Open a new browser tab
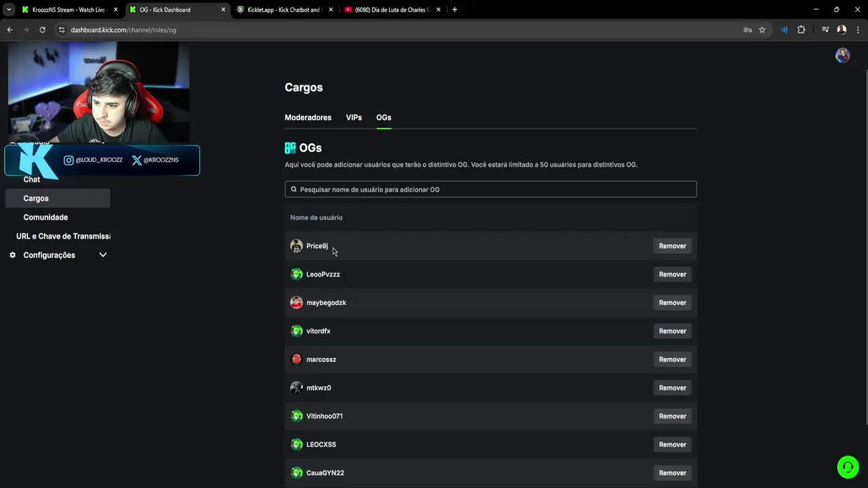 [x=454, y=9]
